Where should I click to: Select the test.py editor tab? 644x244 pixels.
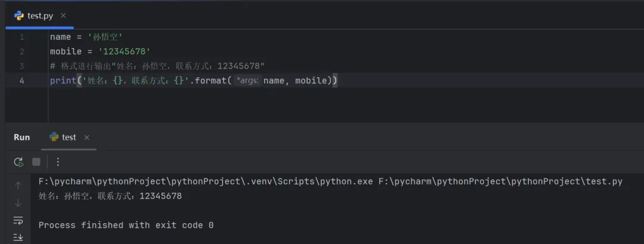tap(40, 15)
